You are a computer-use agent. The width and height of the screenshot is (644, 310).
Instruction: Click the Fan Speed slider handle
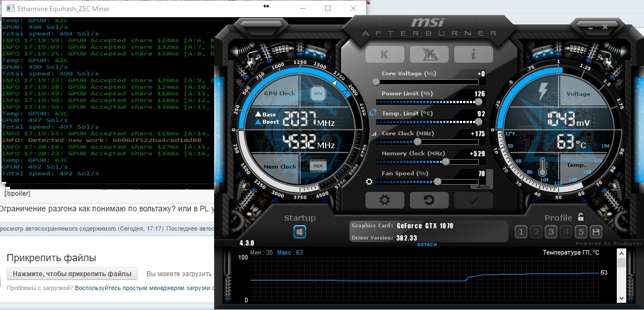pyautogui.click(x=438, y=181)
